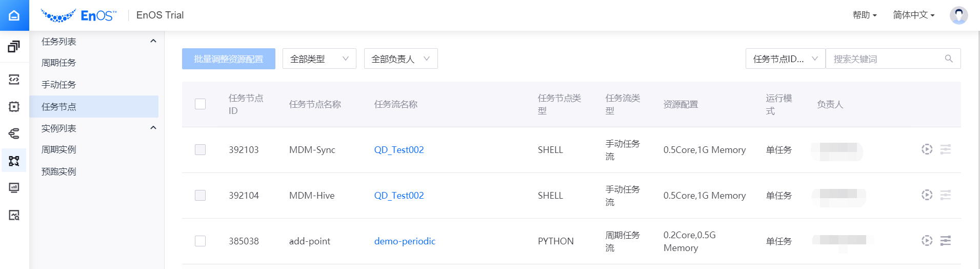Image resolution: width=980 pixels, height=269 pixels.
Task: Toggle the select-all header checkbox
Action: point(200,104)
